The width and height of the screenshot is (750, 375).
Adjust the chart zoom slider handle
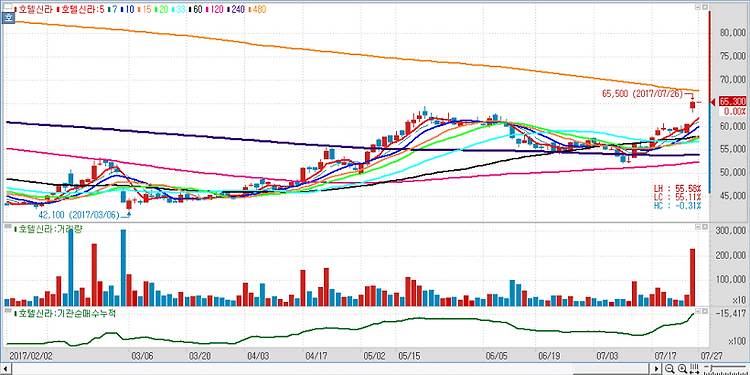(x=711, y=368)
